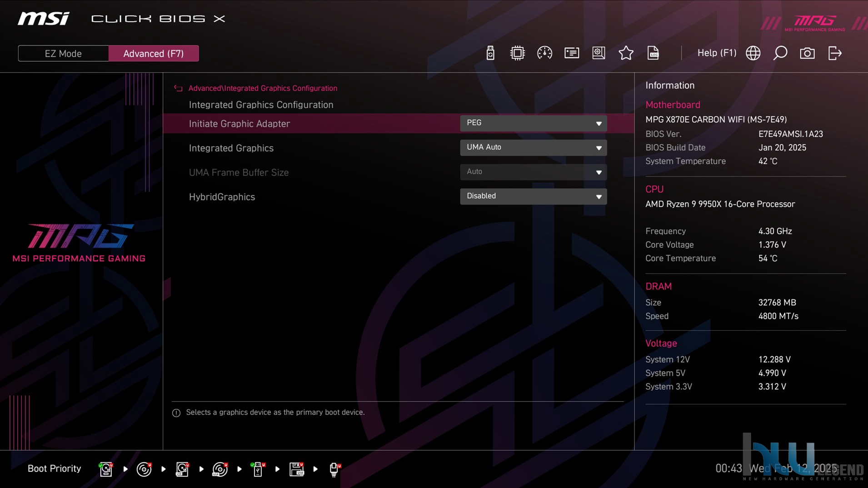
Task: Click the exit door icon
Action: [835, 53]
